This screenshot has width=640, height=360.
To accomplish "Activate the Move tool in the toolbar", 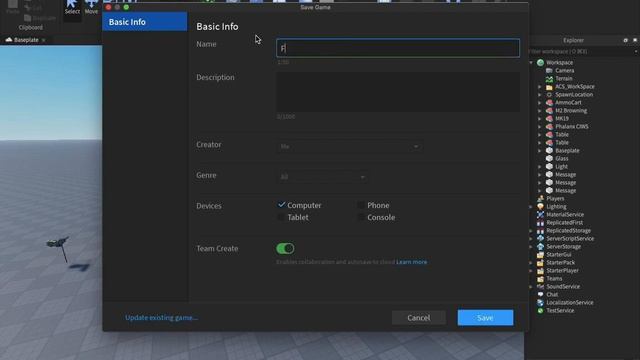I will (91, 7).
